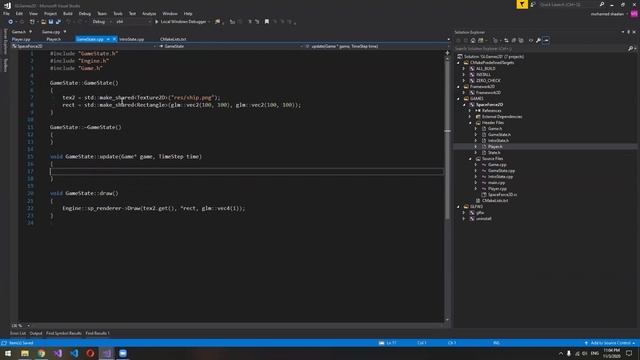640x360 pixels.
Task: Select the ZERO_CHECK project
Action: coord(488,81)
